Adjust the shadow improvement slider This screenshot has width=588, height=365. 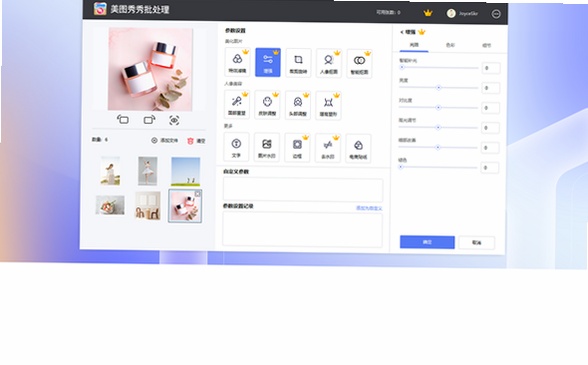[x=438, y=147]
